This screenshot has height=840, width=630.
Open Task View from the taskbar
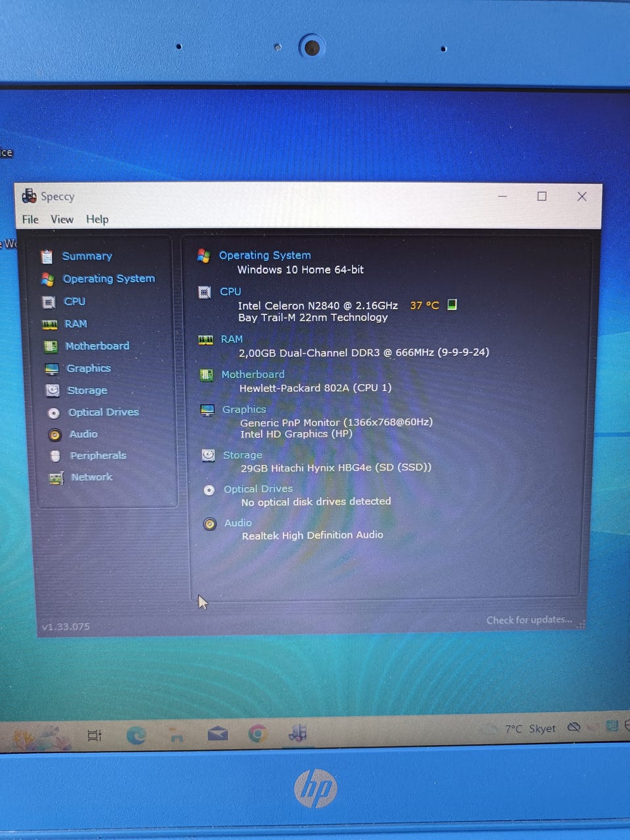pyautogui.click(x=94, y=736)
